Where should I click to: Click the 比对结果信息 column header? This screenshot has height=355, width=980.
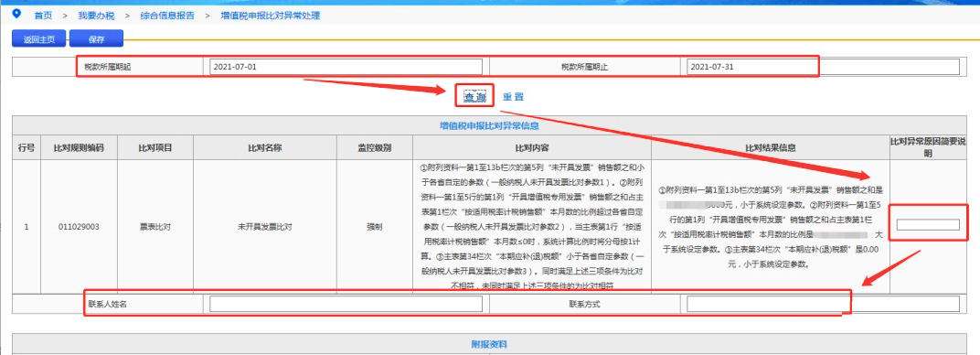click(x=771, y=147)
